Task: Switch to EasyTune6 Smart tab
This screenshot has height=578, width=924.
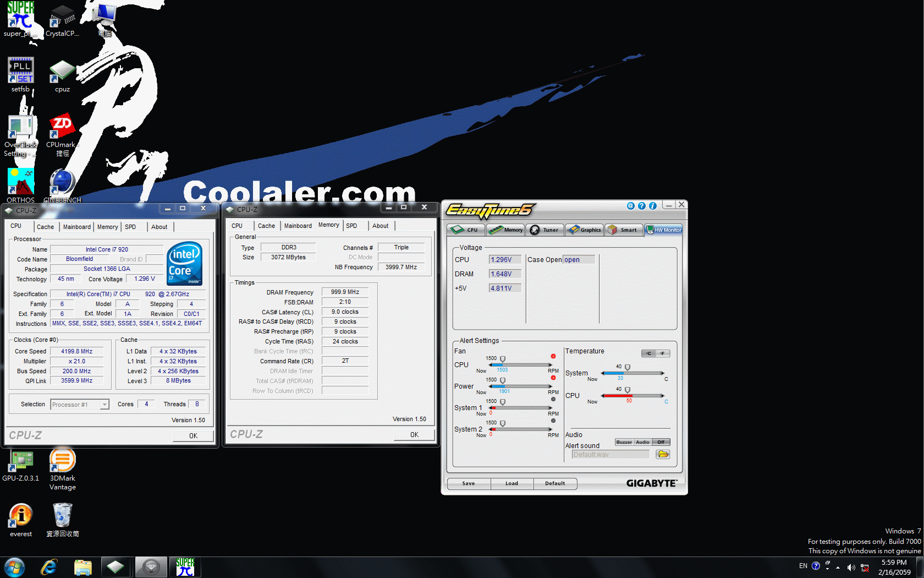Action: pyautogui.click(x=624, y=230)
